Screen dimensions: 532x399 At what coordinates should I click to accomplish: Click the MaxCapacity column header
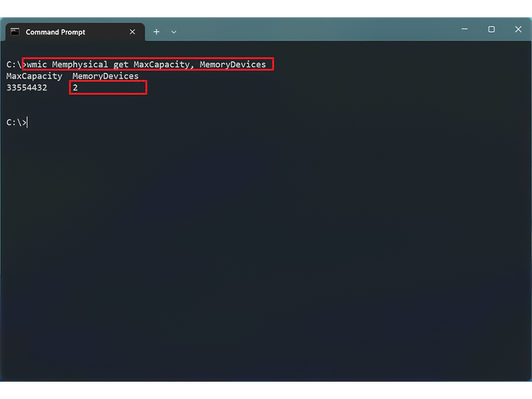point(35,76)
